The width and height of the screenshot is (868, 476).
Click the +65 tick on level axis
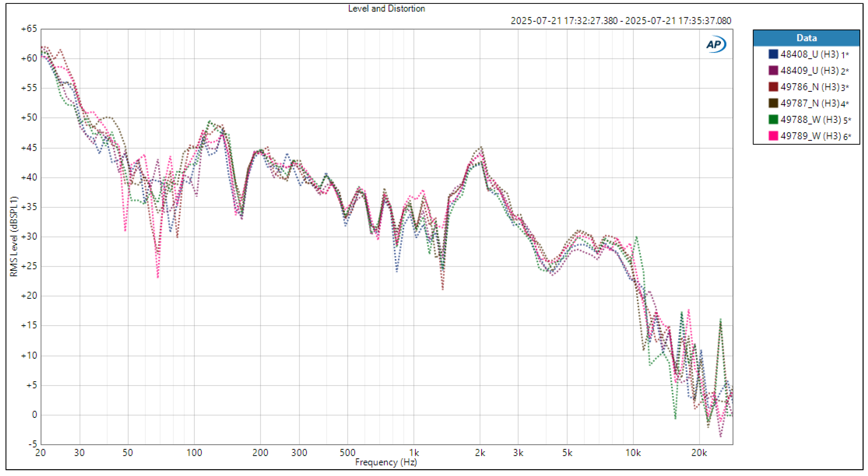tap(29, 29)
